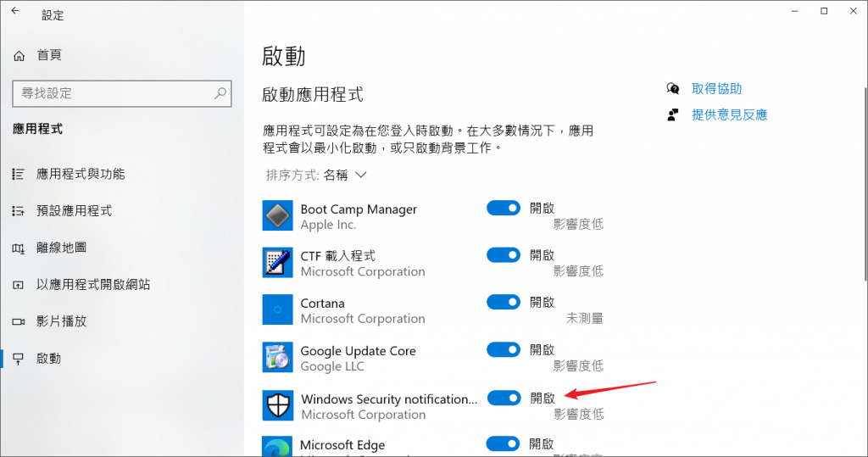
Task: Open the 取得協助 link
Action: [x=716, y=89]
